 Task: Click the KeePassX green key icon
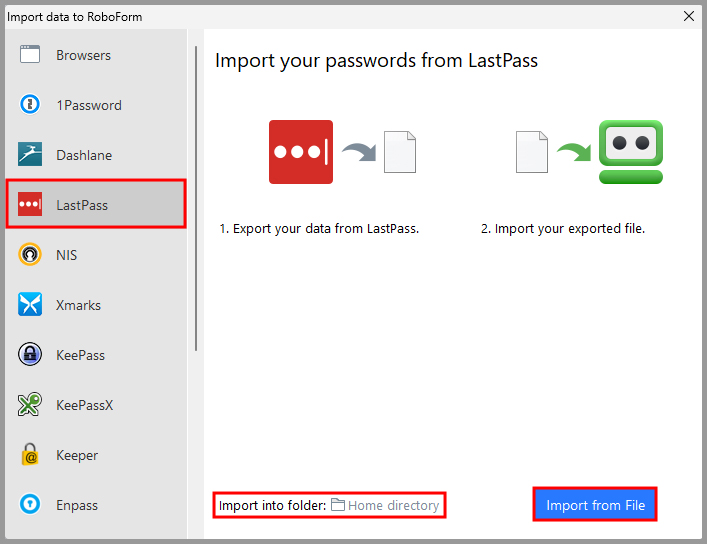click(x=30, y=405)
